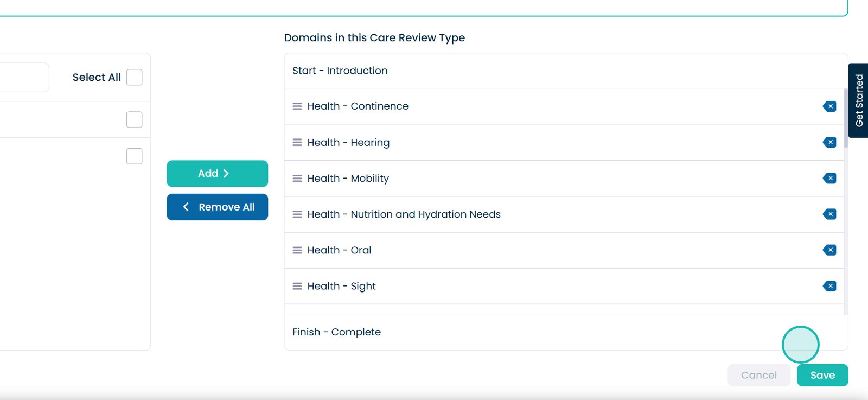868x400 pixels.
Task: Remove Nutrition and Hydration Needs domain
Action: [x=829, y=214]
